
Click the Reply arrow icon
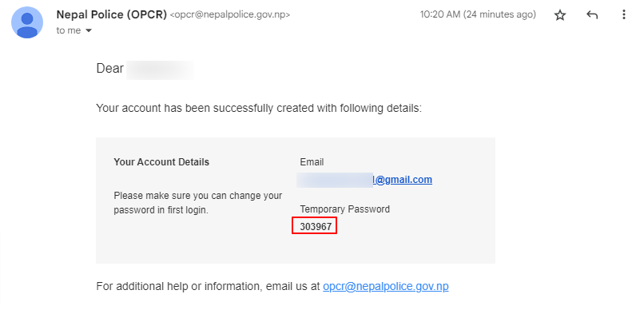pyautogui.click(x=592, y=15)
